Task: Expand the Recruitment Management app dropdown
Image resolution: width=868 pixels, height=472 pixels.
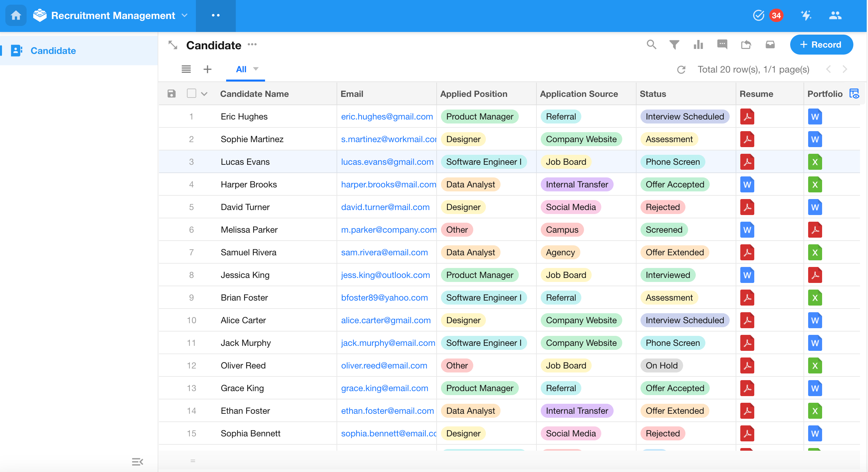Action: pos(185,16)
